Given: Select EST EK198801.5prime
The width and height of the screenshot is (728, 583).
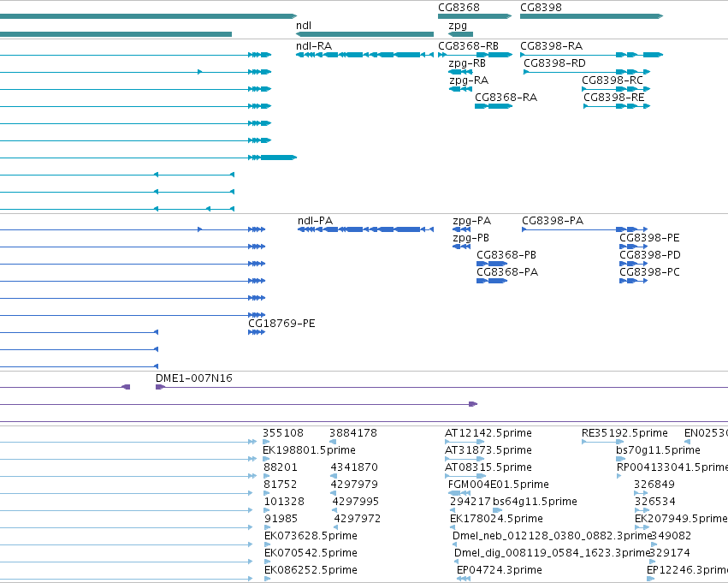Looking at the screenshot, I should tap(309, 450).
